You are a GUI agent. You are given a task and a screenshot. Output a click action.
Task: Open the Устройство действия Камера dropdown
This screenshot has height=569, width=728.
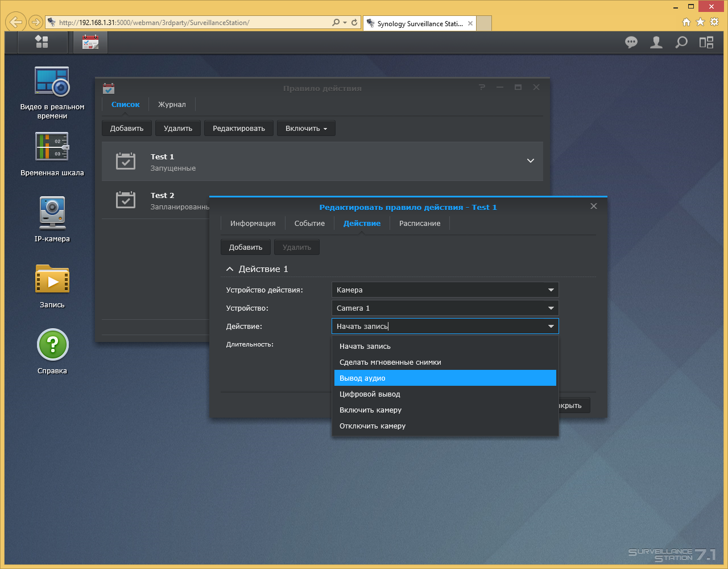click(x=445, y=290)
